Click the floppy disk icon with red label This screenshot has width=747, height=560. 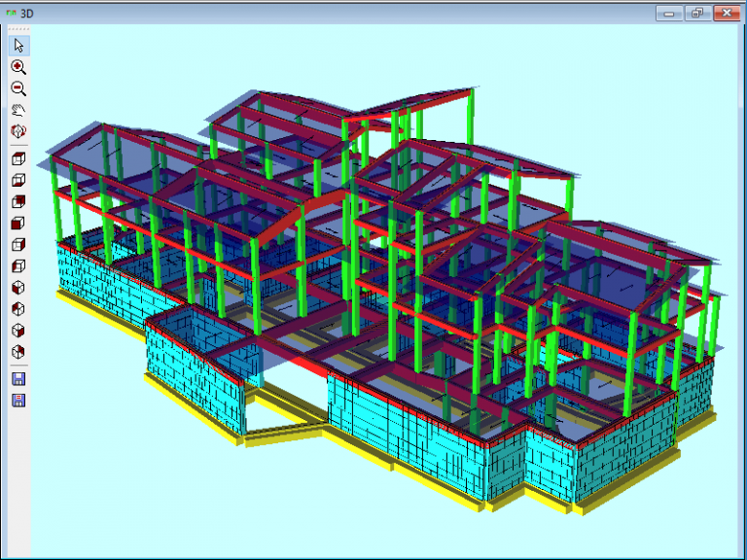[x=18, y=401]
